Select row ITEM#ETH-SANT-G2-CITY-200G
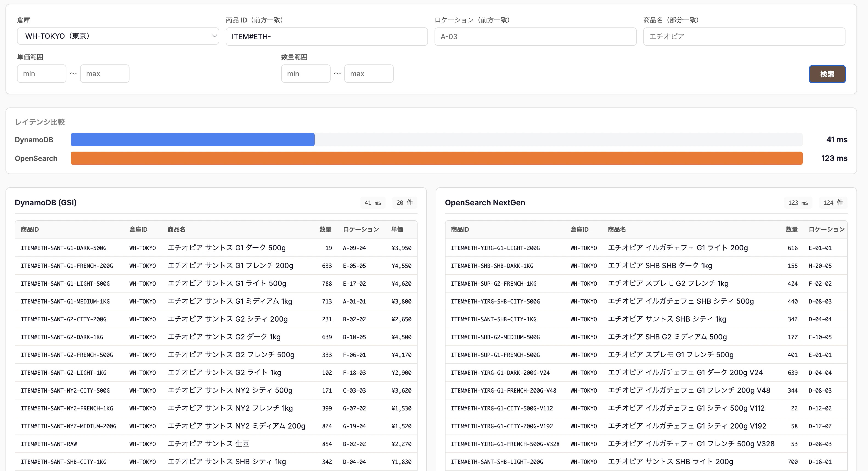868x471 pixels. click(x=216, y=319)
